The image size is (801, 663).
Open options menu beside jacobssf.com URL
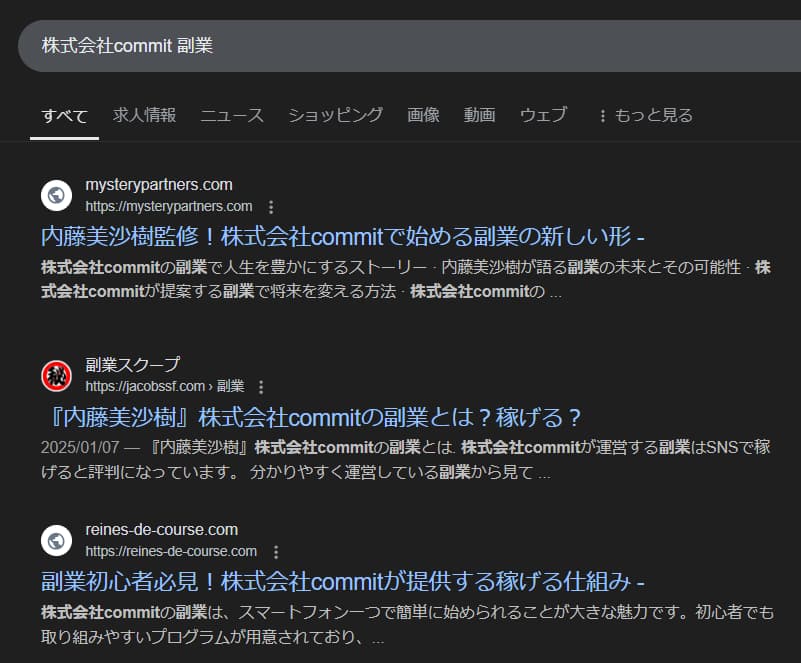tap(261, 387)
